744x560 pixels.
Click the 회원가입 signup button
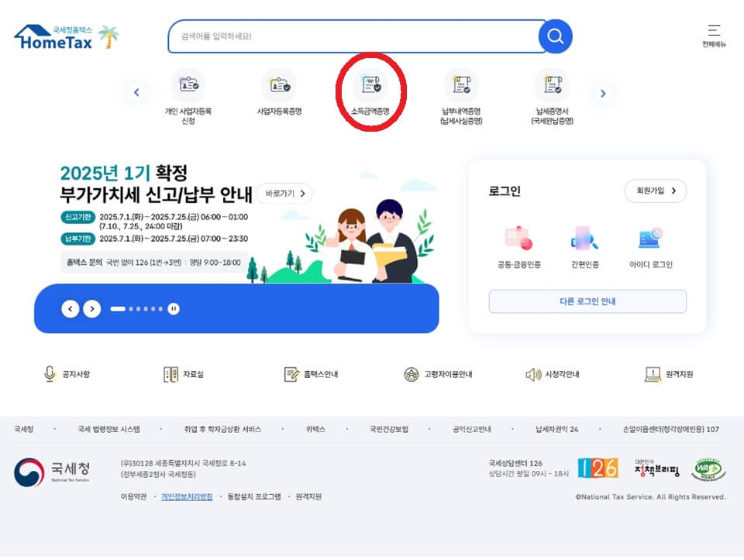[653, 191]
